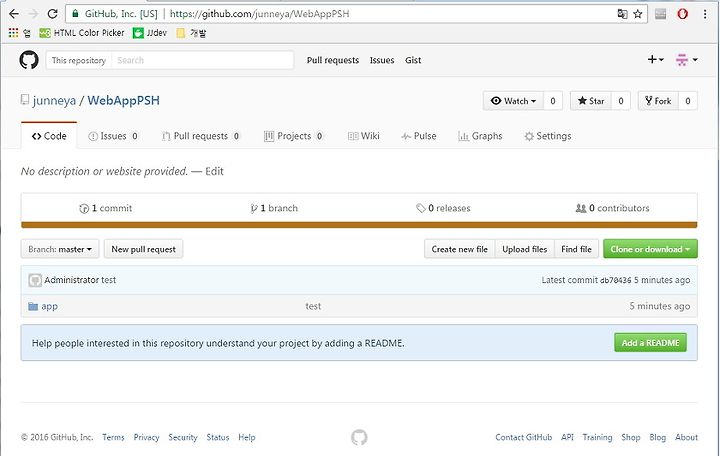Click the watchers count next to Watch
Screen dimensions: 720x456
coord(553,101)
